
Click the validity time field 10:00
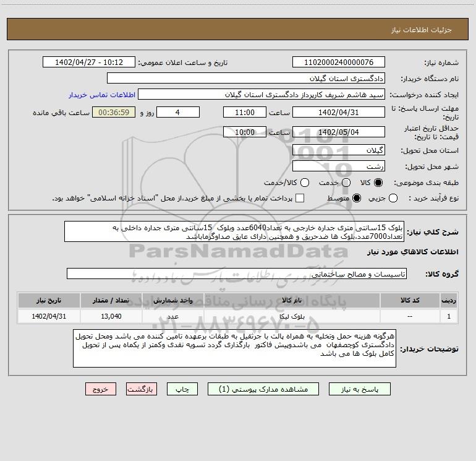click(x=245, y=132)
